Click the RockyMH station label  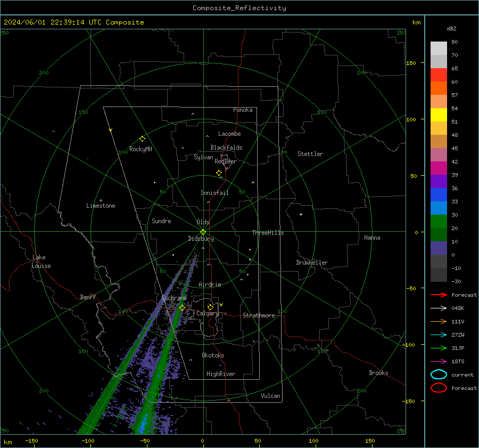(x=141, y=149)
